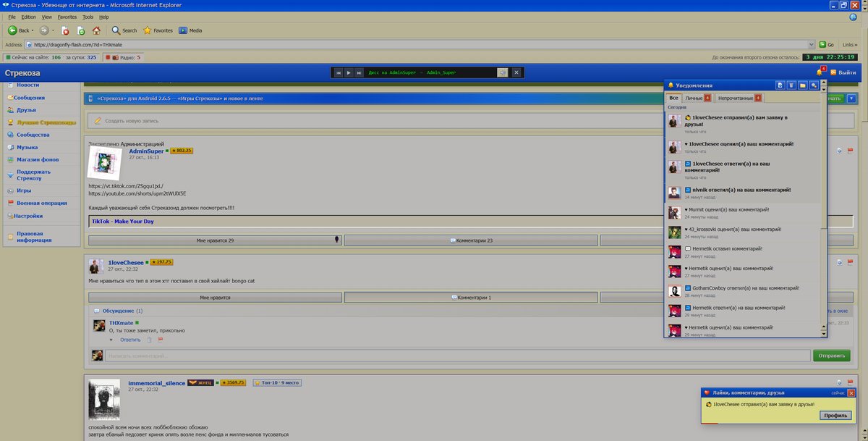Go to the Home page icon
This screenshot has width=868, height=441.
97,30
